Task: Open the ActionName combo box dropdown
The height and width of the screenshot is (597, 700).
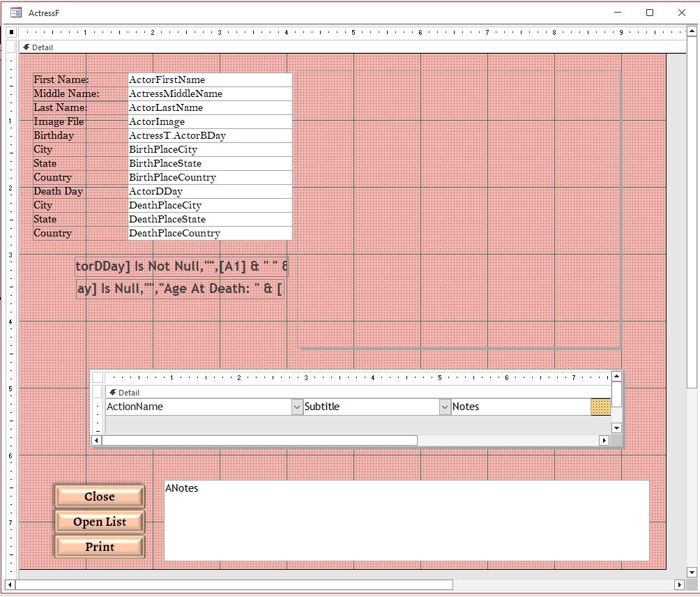Action: pyautogui.click(x=297, y=407)
